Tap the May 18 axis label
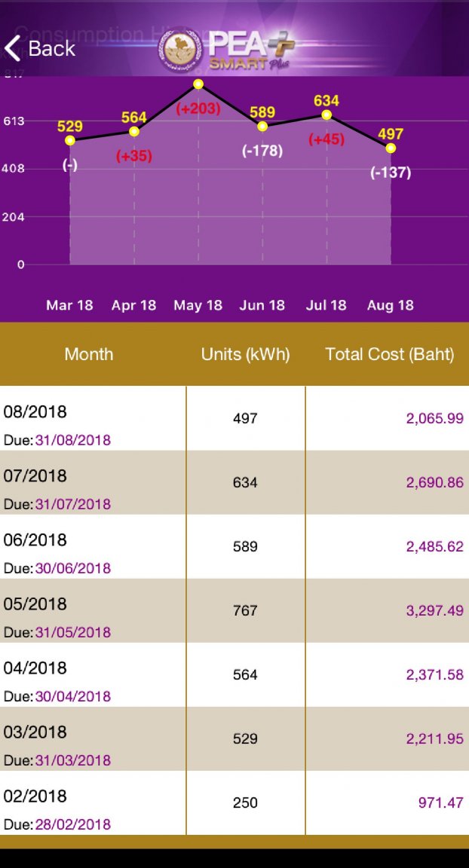Screen dimensions: 469x868 point(198,306)
